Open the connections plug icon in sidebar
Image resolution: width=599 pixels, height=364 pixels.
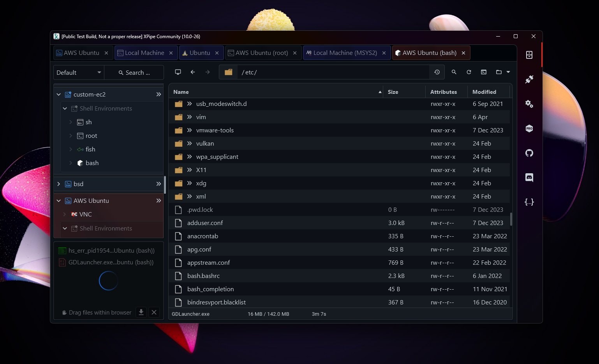point(529,79)
